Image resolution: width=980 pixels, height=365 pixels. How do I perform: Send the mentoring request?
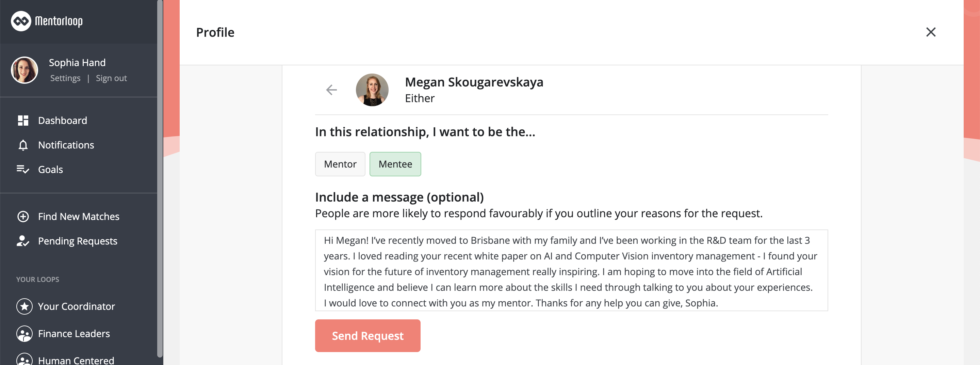click(x=367, y=336)
